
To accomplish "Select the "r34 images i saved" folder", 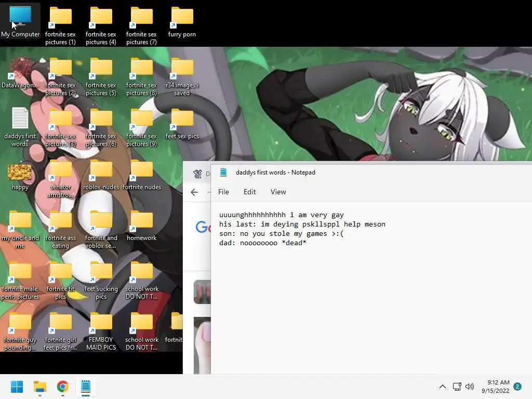I will tap(182, 77).
